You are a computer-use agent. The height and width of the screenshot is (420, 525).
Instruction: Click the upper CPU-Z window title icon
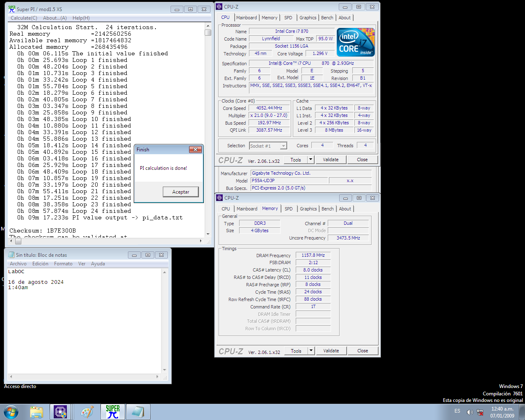(219, 7)
